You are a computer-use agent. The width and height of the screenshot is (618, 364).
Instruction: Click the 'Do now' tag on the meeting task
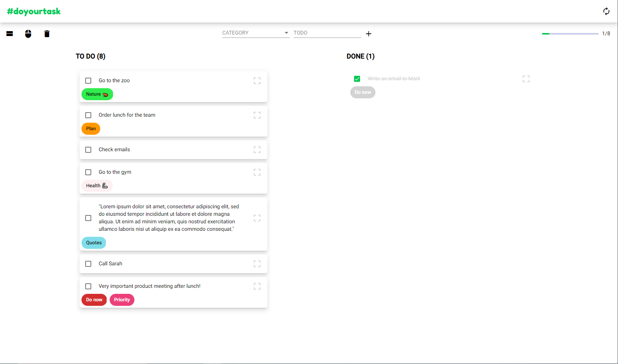click(x=94, y=299)
